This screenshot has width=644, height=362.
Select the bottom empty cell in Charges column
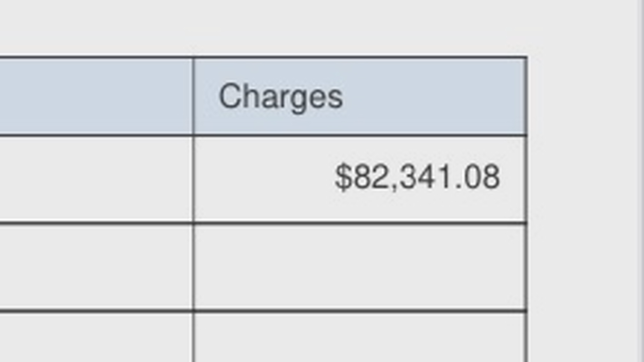pyautogui.click(x=360, y=337)
